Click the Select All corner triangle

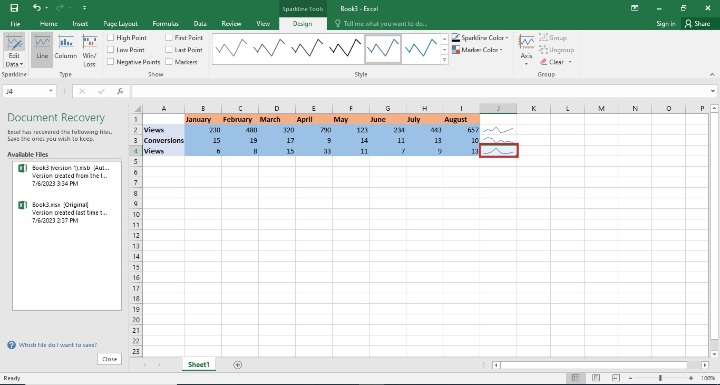pyautogui.click(x=137, y=108)
